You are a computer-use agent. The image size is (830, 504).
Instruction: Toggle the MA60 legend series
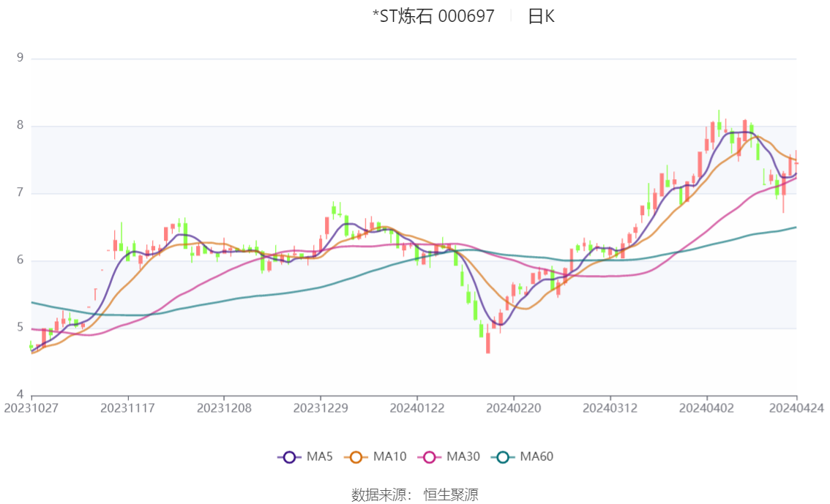coord(523,457)
